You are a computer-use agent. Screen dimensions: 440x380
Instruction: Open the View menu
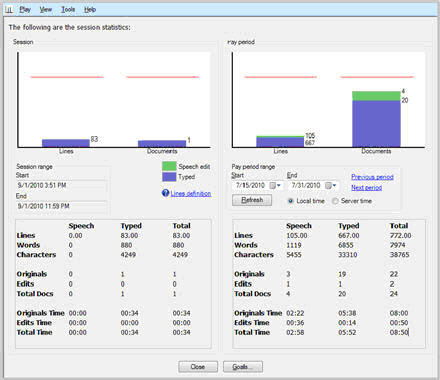coord(46,10)
